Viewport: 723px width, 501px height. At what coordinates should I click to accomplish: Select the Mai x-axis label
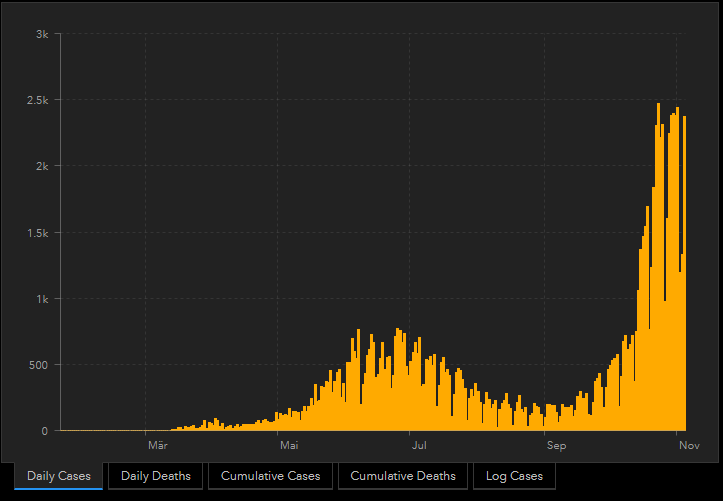coord(289,445)
